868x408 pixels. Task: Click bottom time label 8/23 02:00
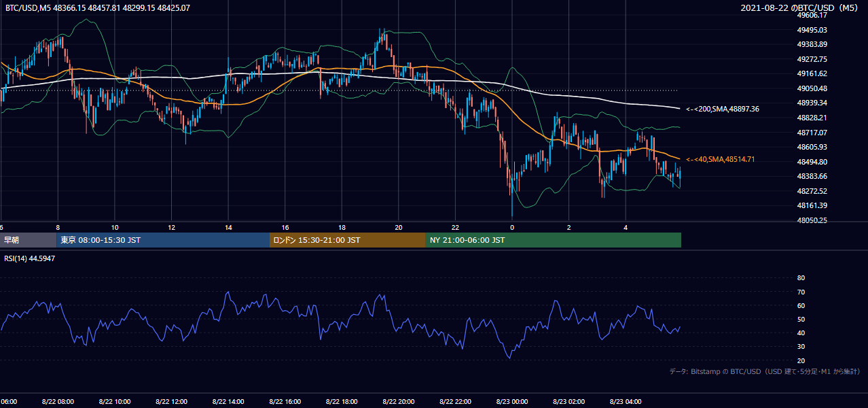click(x=569, y=401)
